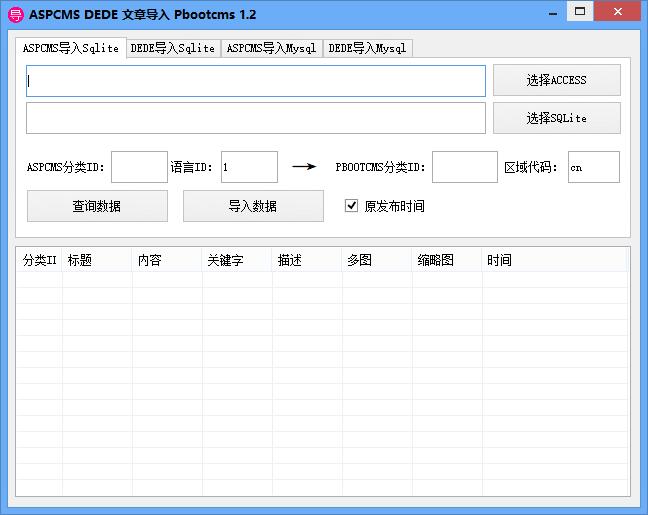
Task: Click the 选择SQLite button
Action: pos(556,118)
